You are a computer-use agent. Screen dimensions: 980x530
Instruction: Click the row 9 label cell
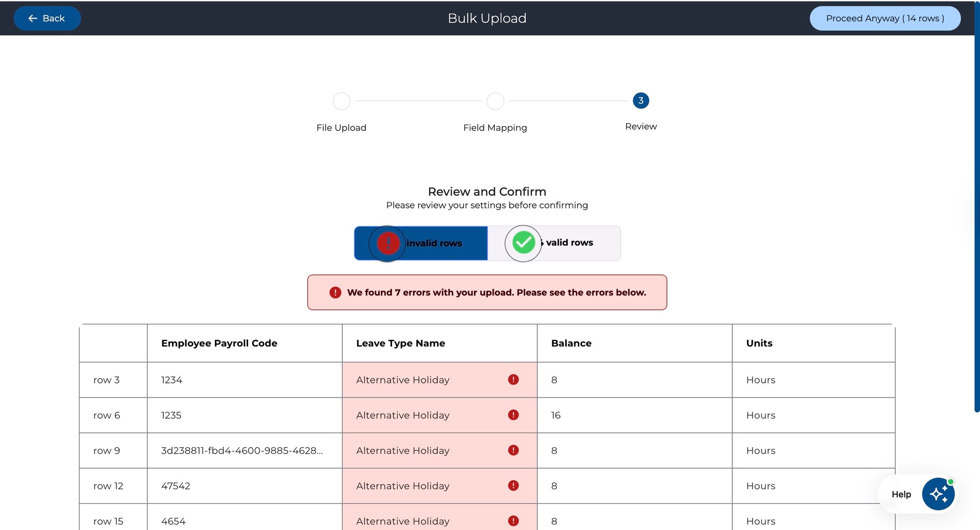[114, 451]
